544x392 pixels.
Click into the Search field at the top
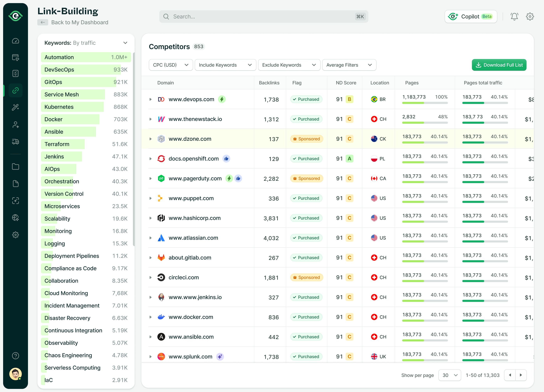263,16
